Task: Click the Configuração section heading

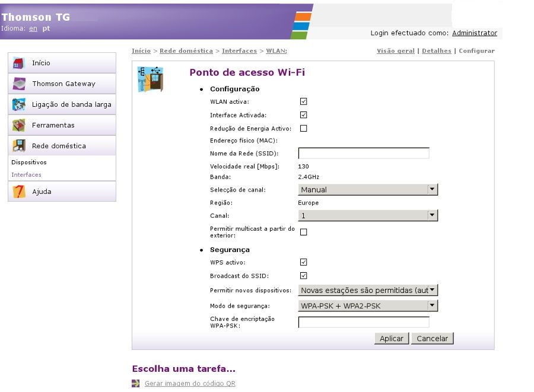Action: [x=234, y=89]
